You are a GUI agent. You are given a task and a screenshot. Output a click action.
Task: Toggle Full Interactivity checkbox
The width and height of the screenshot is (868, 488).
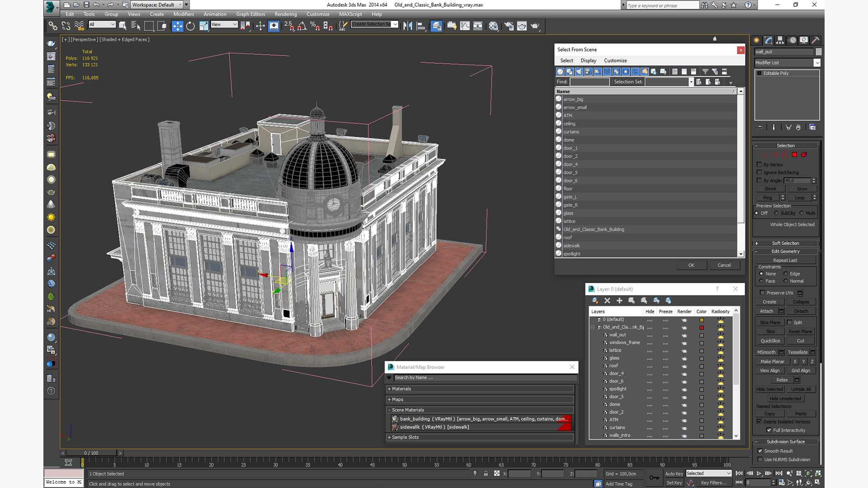click(x=769, y=430)
